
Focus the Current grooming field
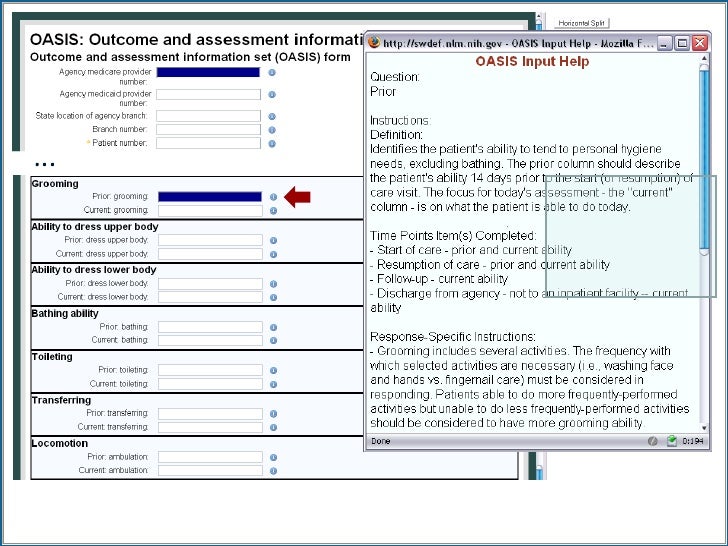coord(210,211)
